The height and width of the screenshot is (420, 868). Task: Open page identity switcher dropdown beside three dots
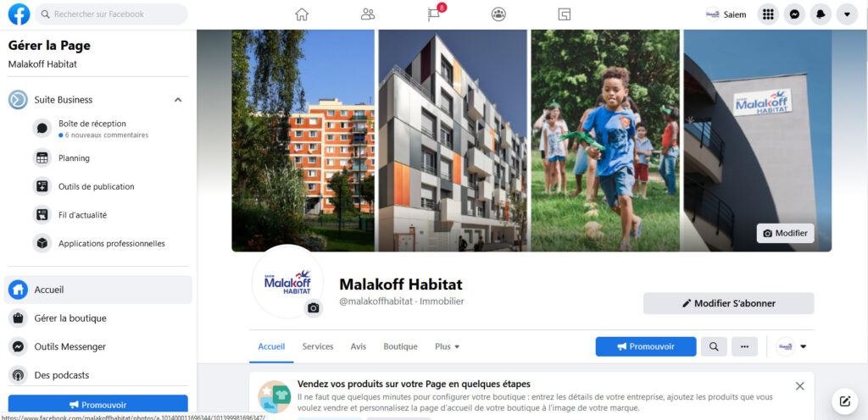(x=792, y=346)
